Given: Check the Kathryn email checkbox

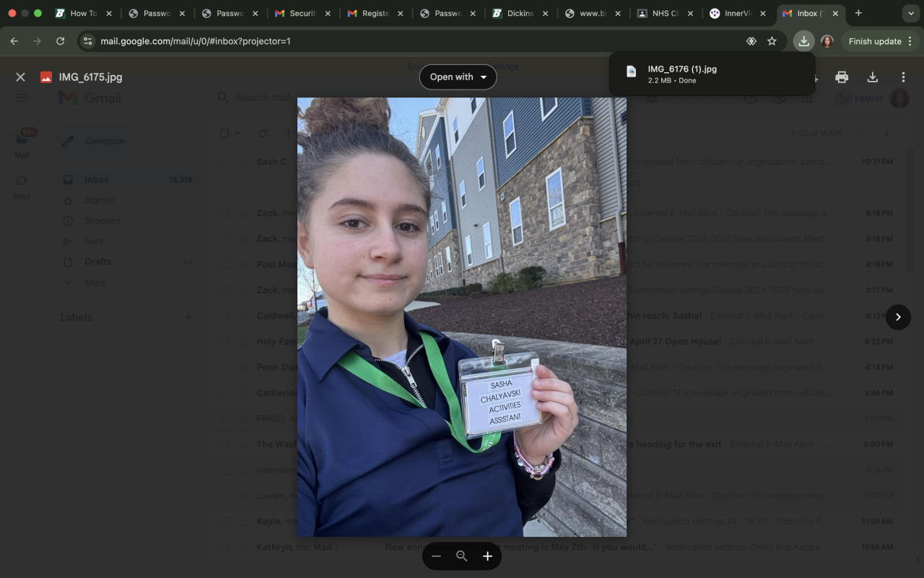Looking at the screenshot, I should click(225, 547).
